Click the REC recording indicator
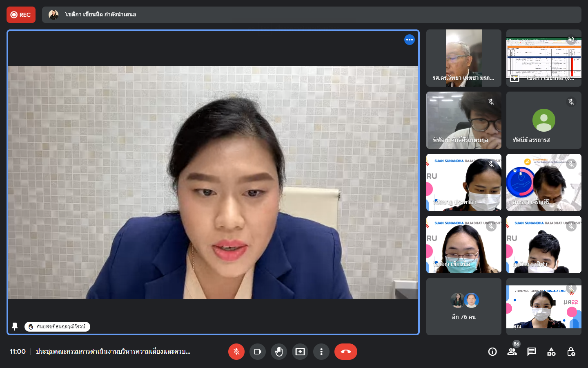The width and height of the screenshot is (588, 368). (x=21, y=15)
